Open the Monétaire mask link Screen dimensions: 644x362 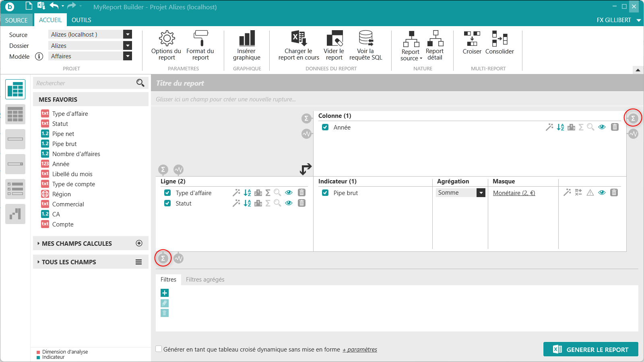(x=514, y=193)
